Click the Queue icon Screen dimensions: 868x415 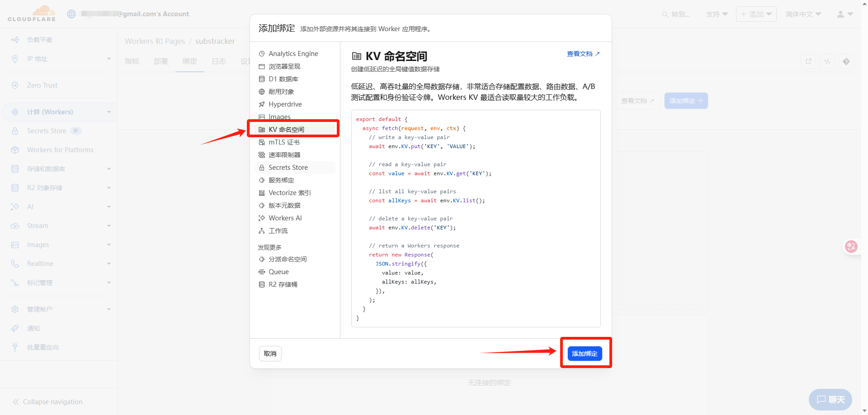pos(262,272)
